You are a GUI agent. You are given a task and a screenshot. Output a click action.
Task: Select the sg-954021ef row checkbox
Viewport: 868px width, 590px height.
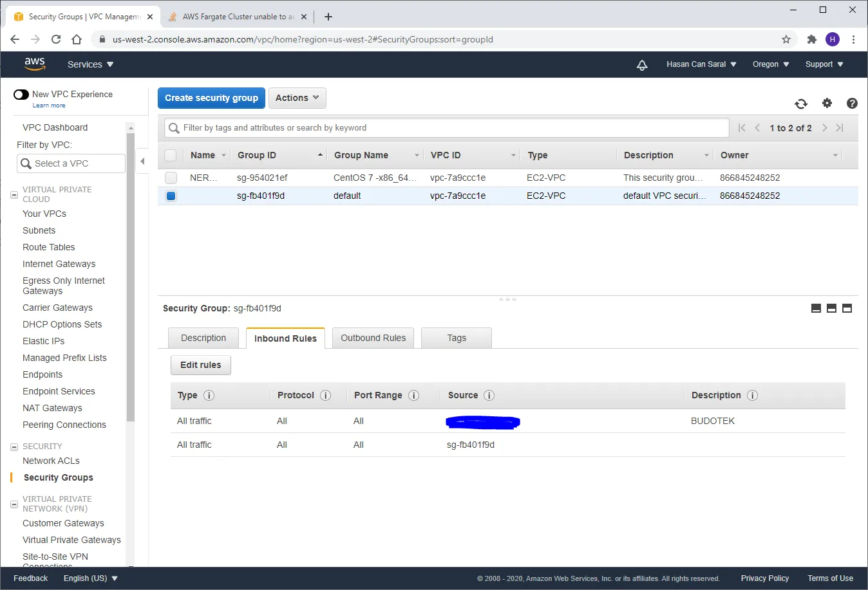[171, 178]
